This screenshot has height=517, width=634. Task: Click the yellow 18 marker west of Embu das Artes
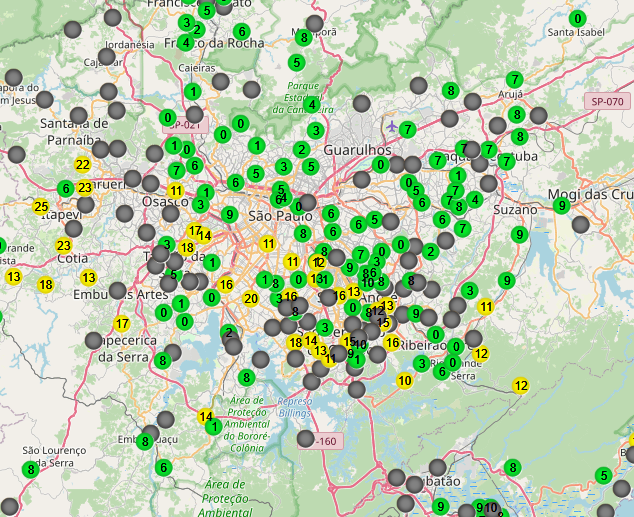click(45, 285)
